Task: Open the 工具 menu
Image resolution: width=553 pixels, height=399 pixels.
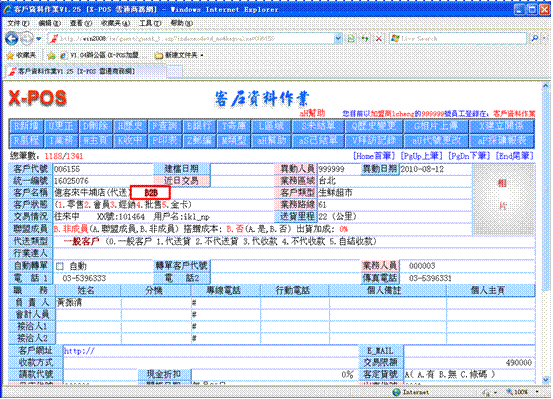Action: [x=150, y=23]
